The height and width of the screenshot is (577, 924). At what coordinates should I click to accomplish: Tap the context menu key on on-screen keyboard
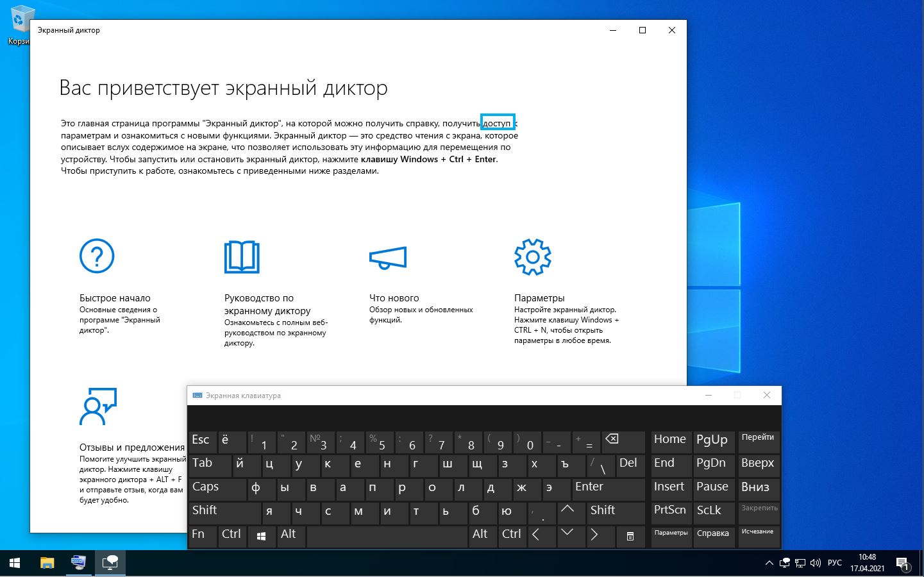[x=630, y=536]
